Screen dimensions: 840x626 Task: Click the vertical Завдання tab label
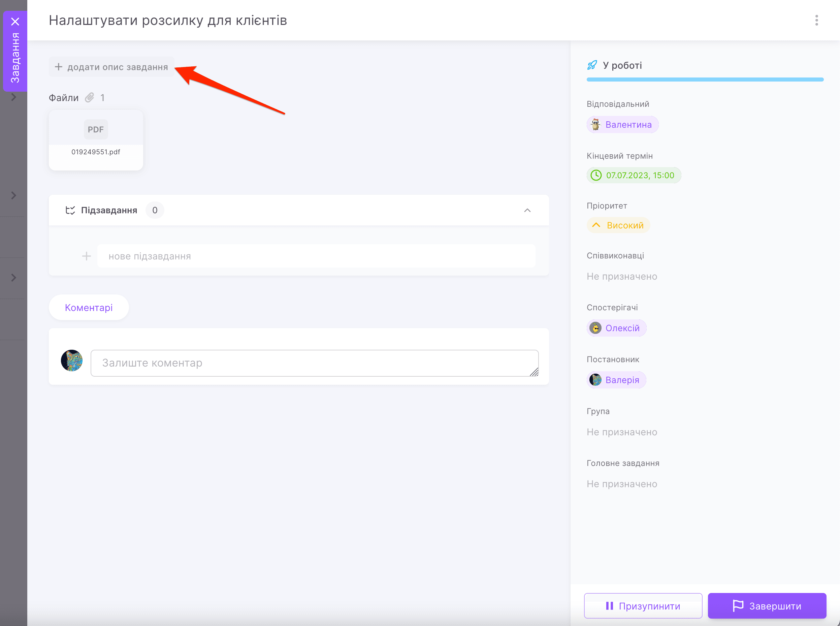click(x=15, y=58)
